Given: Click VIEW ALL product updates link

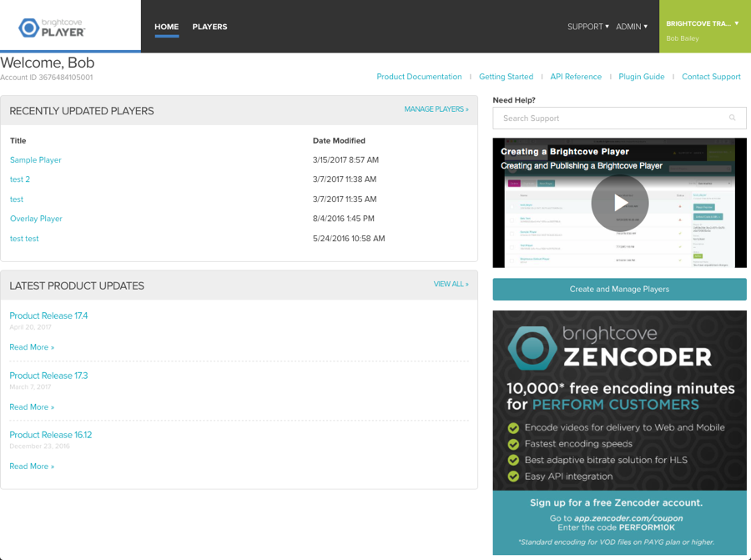Looking at the screenshot, I should coord(451,284).
